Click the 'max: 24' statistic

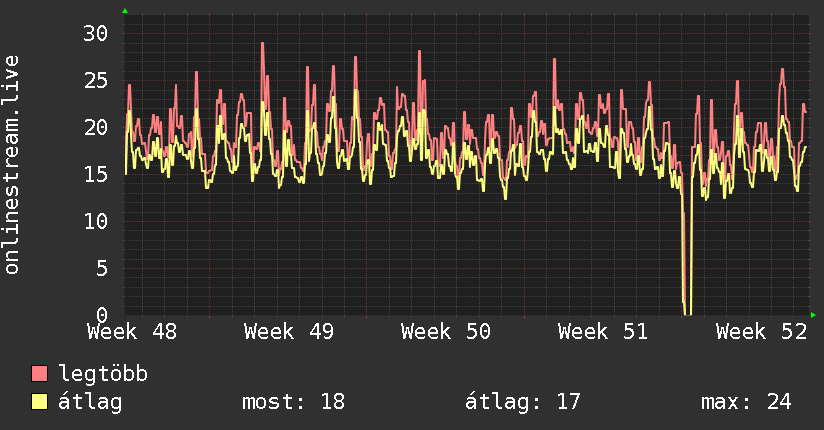(x=746, y=402)
